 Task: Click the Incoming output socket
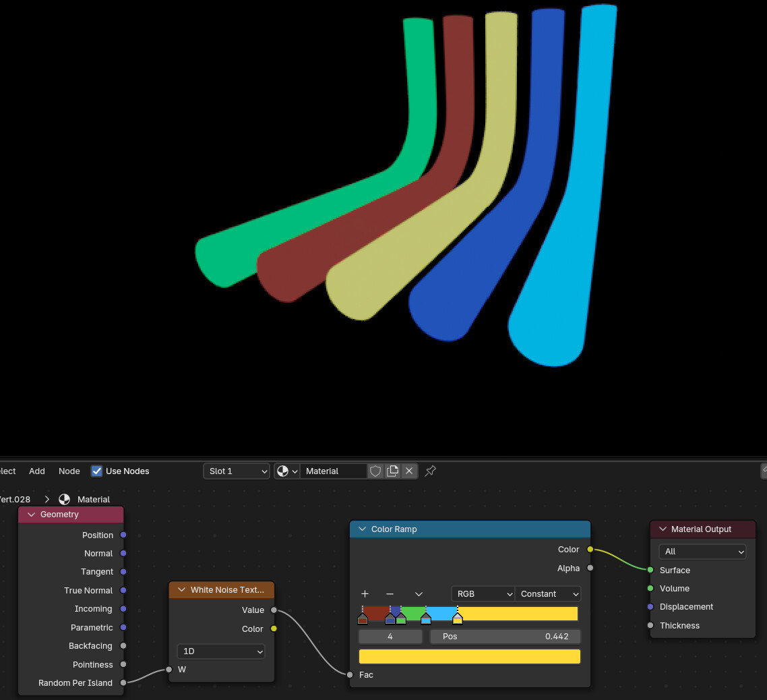click(123, 608)
